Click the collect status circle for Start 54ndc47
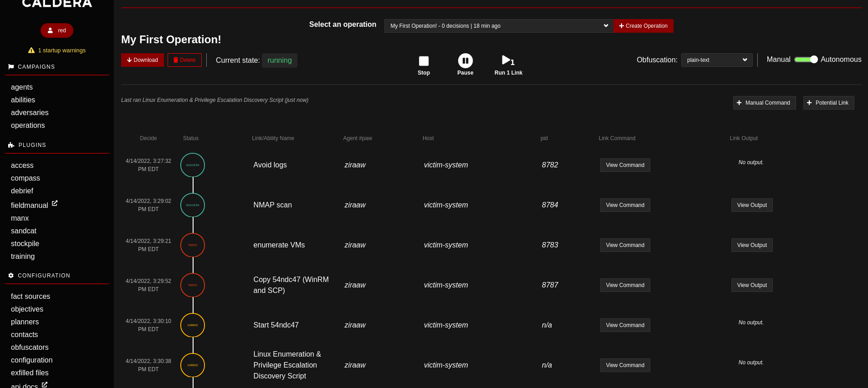The height and width of the screenshot is (388, 868). (193, 325)
